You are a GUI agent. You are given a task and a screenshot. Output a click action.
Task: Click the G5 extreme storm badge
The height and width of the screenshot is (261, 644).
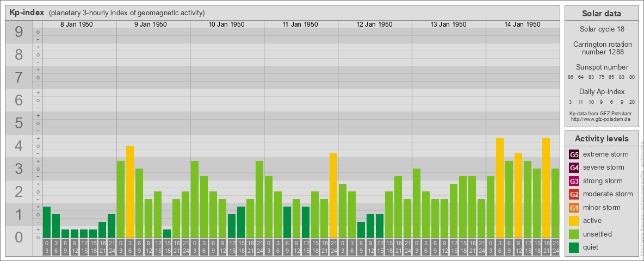(574, 154)
